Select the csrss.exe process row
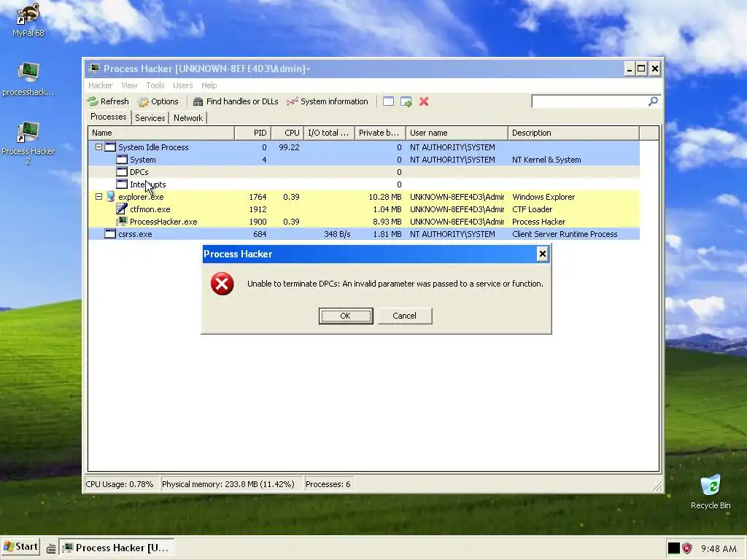 point(364,234)
